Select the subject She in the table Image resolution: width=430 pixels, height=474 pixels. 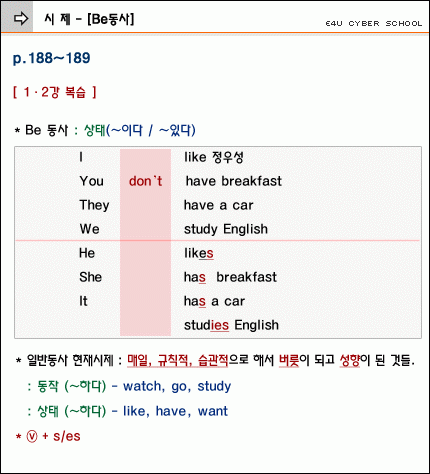pyautogui.click(x=90, y=277)
